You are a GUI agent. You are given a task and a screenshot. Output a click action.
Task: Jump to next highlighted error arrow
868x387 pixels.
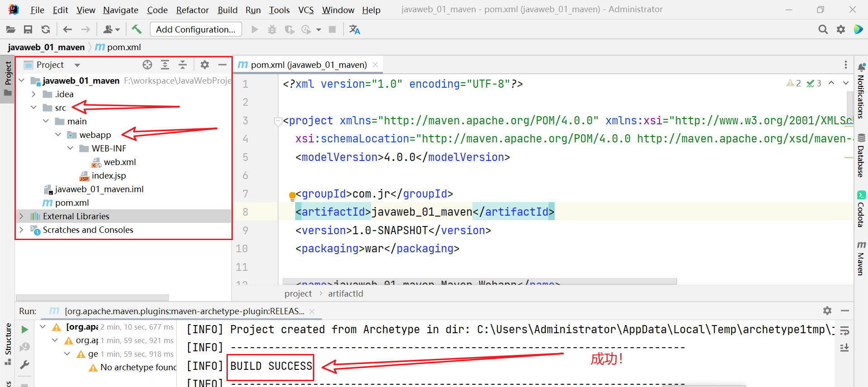(x=845, y=83)
